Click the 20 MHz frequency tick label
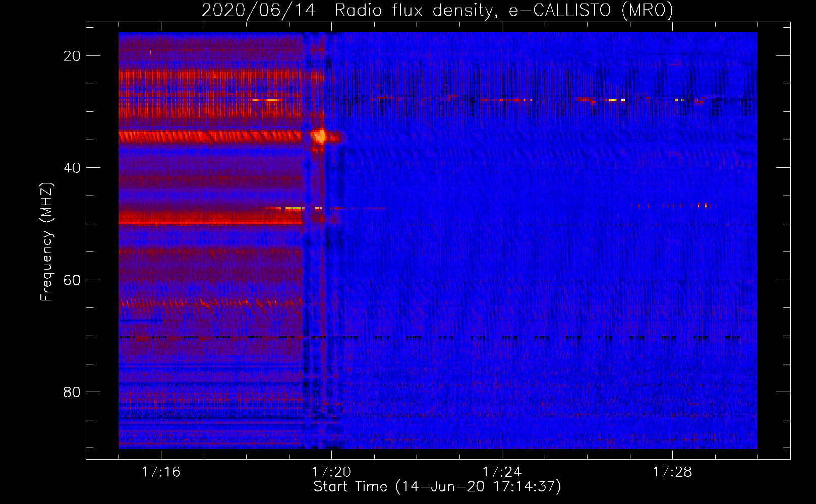Image resolution: width=816 pixels, height=504 pixels. [72, 56]
